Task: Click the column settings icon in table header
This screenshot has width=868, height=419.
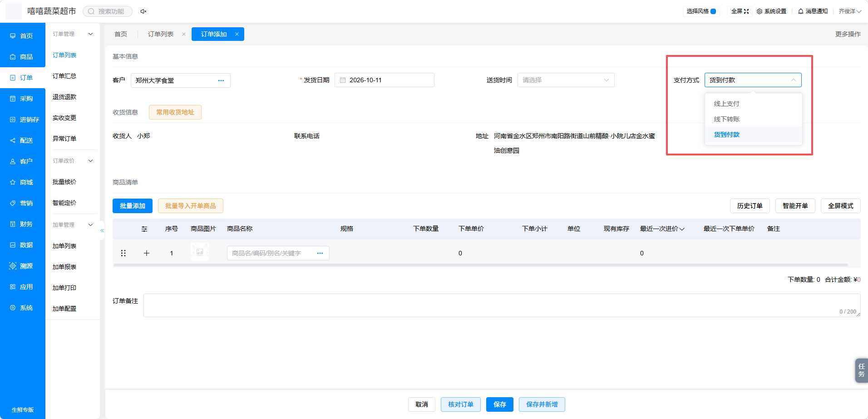Action: coord(144,229)
